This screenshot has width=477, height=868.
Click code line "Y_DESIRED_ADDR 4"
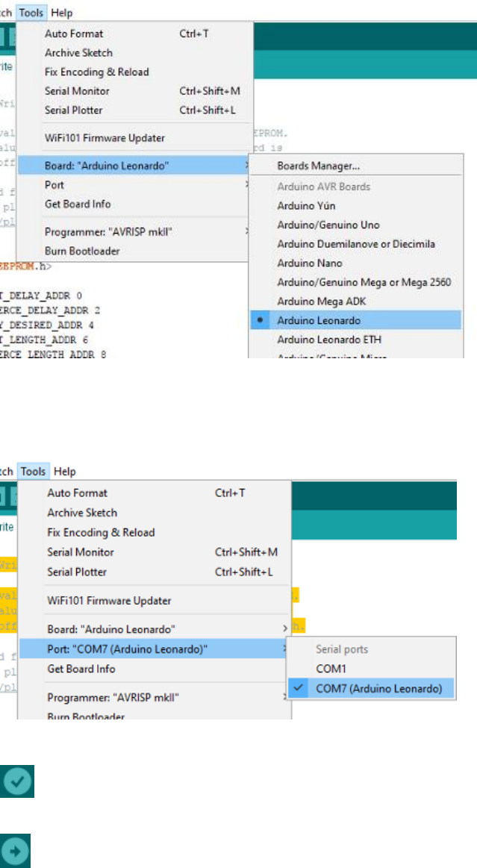[x=48, y=325]
